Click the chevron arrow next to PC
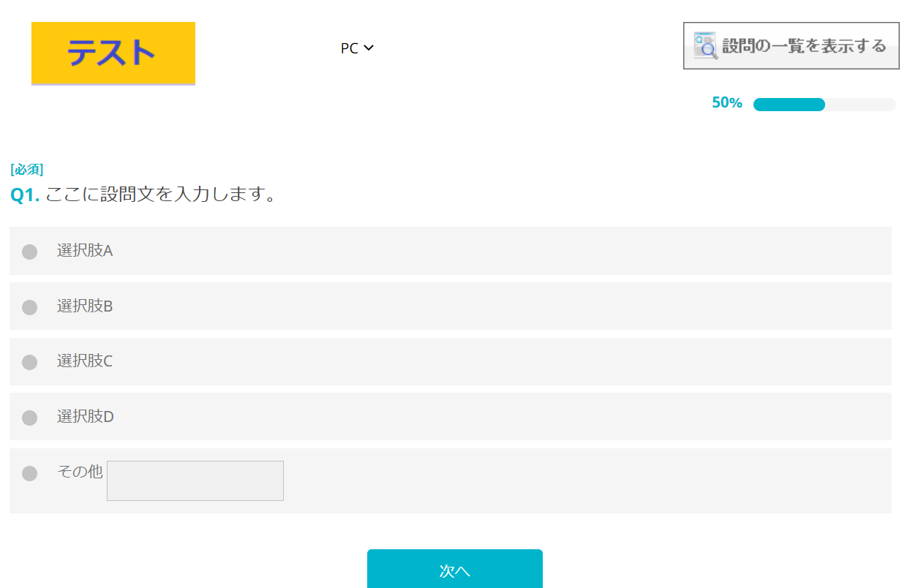This screenshot has height=588, width=910. click(369, 48)
